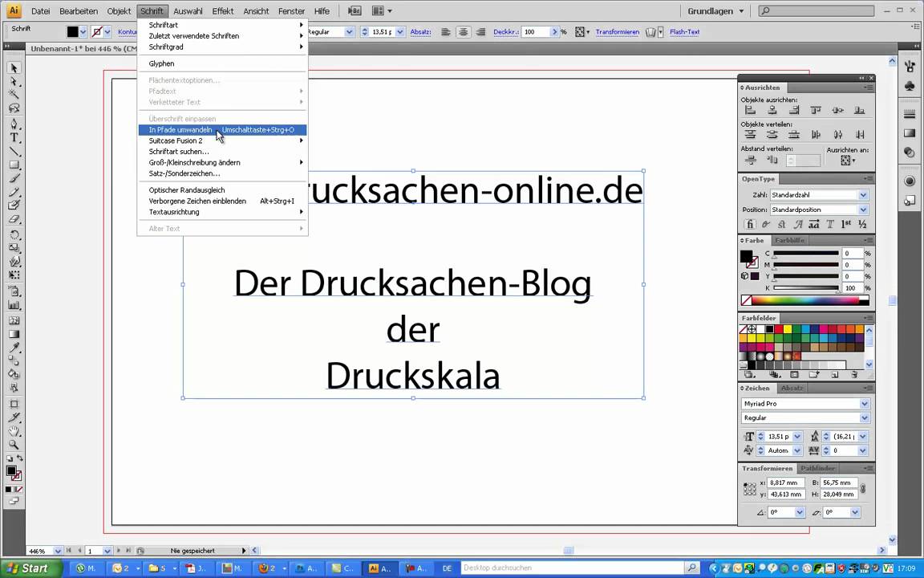This screenshot has height=578, width=924.
Task: Select the Rotate tool
Action: pyautogui.click(x=14, y=234)
